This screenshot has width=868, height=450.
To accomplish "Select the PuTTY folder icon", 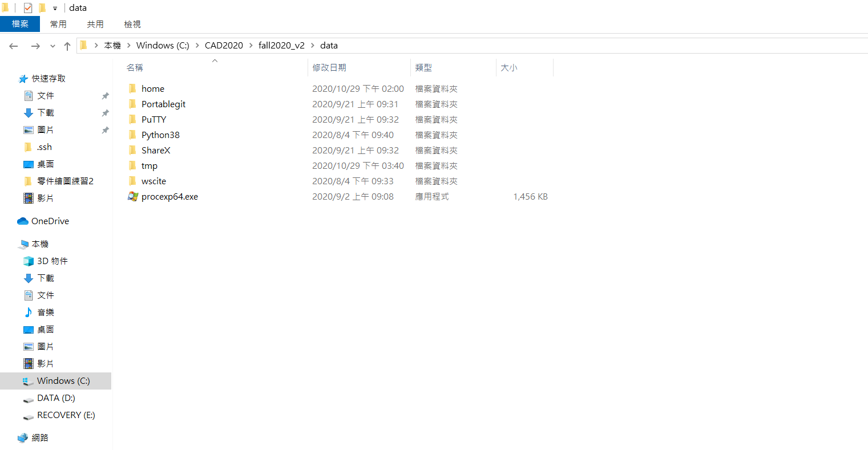I will [132, 119].
